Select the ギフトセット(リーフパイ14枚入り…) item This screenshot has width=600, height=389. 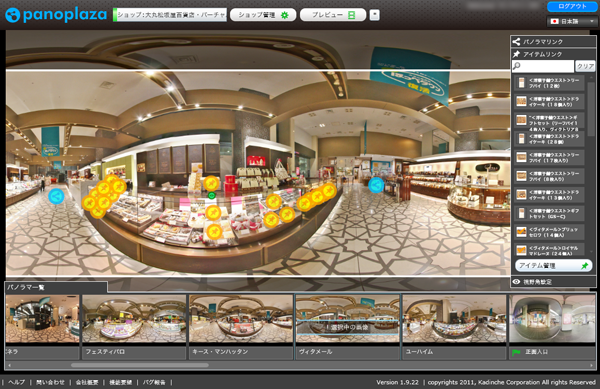point(549,120)
